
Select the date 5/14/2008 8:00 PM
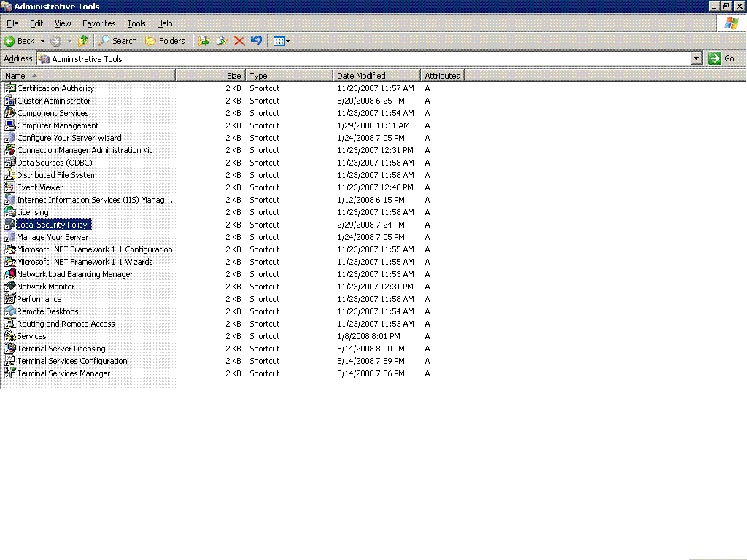371,348
